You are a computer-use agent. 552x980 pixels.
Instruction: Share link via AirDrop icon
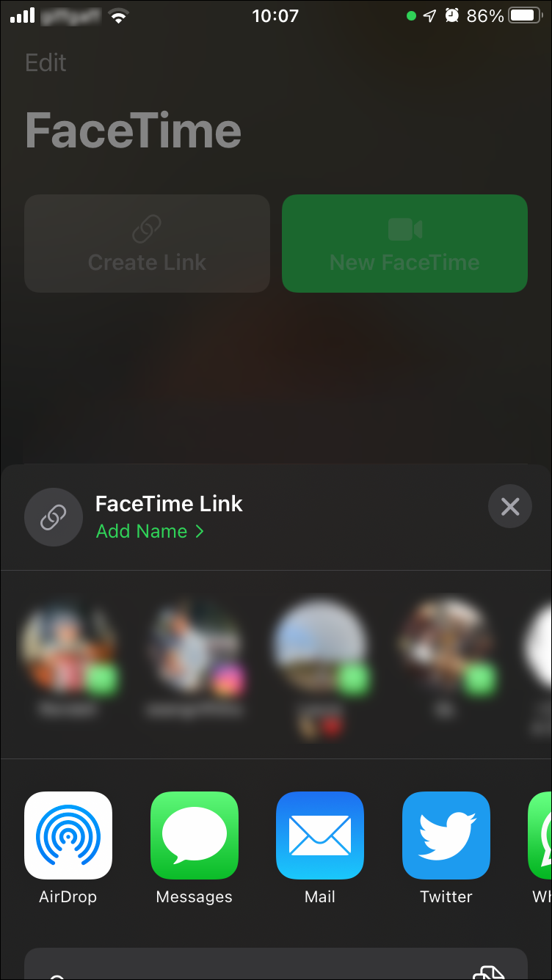click(x=68, y=835)
